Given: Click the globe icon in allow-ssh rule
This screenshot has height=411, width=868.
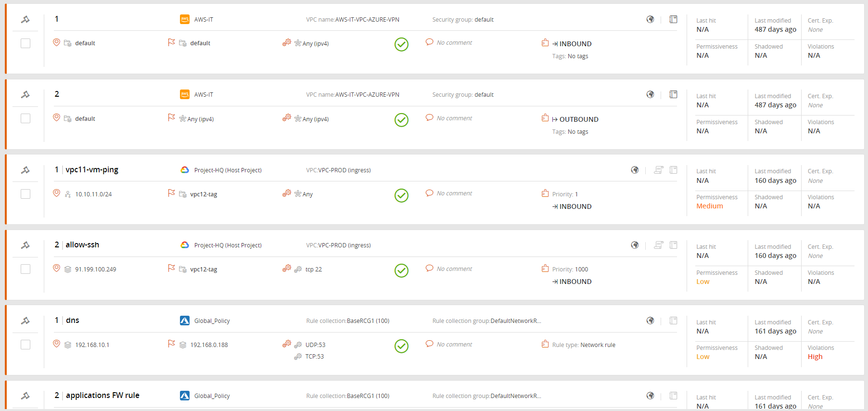Looking at the screenshot, I should pos(635,245).
